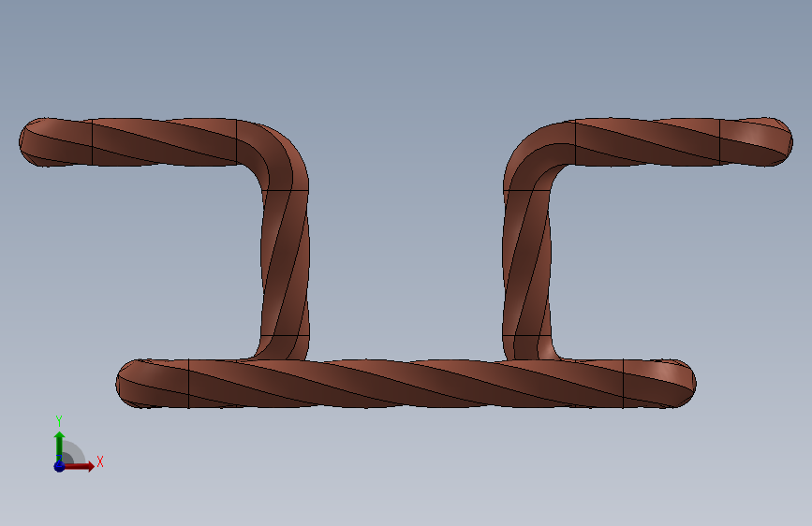Click the blue Z axis ball of triad
This screenshot has width=812, height=526.
tap(59, 466)
